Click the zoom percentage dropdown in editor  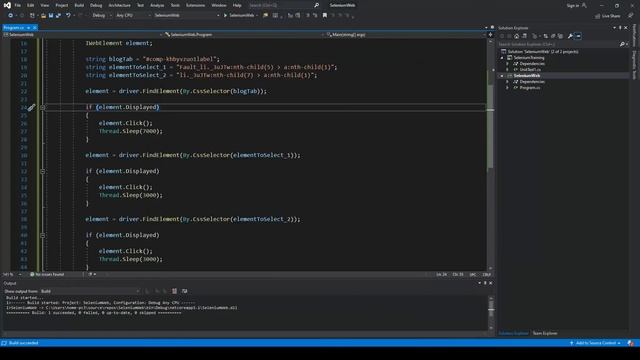[12, 275]
